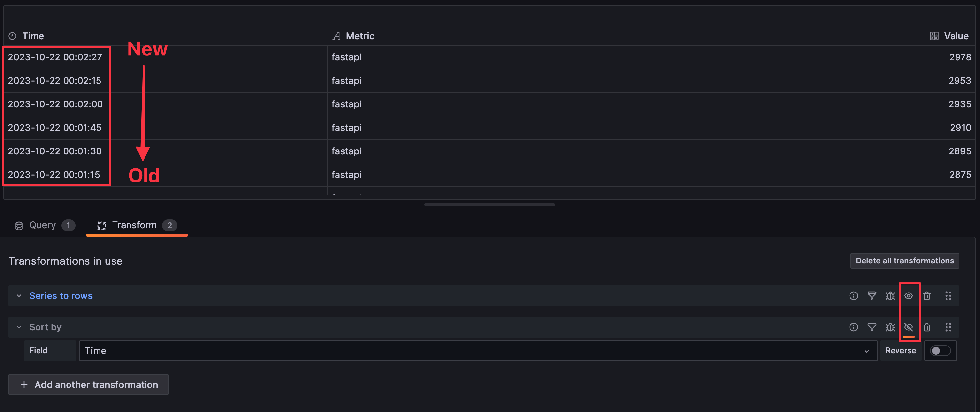Open info for Series to rows transformation
Image resolution: width=980 pixels, height=412 pixels.
tap(853, 296)
